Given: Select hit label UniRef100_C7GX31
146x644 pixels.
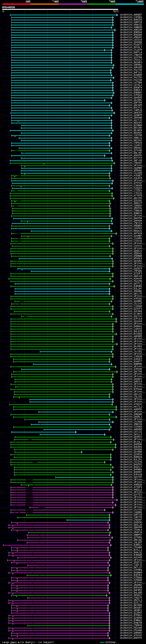Looking at the screenshot, I should [131, 193].
